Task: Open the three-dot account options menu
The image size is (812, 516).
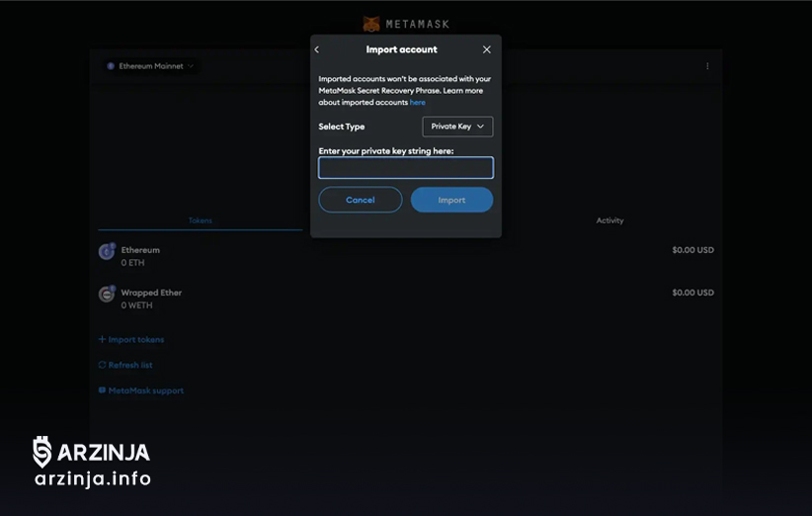Action: pos(707,66)
